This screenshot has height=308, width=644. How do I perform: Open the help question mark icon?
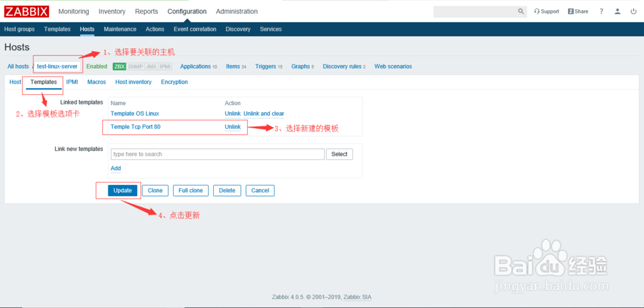point(601,12)
